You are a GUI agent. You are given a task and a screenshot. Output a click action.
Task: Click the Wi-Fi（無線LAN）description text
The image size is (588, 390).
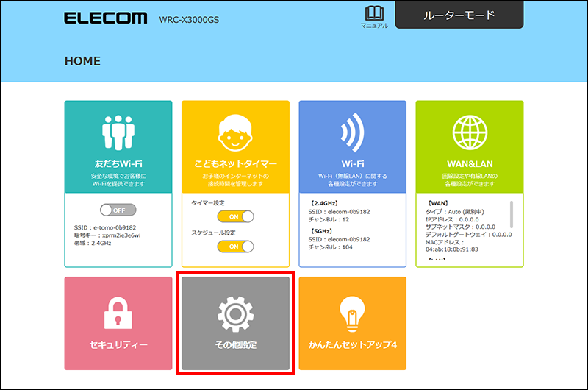point(353,180)
